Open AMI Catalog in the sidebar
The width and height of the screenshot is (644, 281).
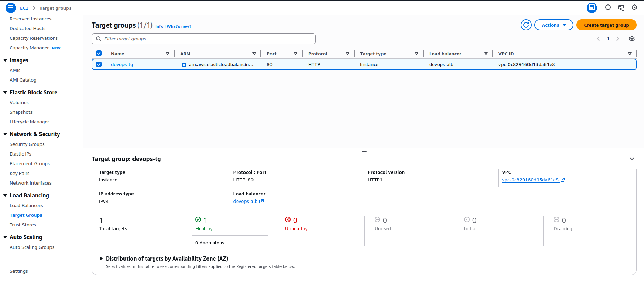click(x=23, y=80)
